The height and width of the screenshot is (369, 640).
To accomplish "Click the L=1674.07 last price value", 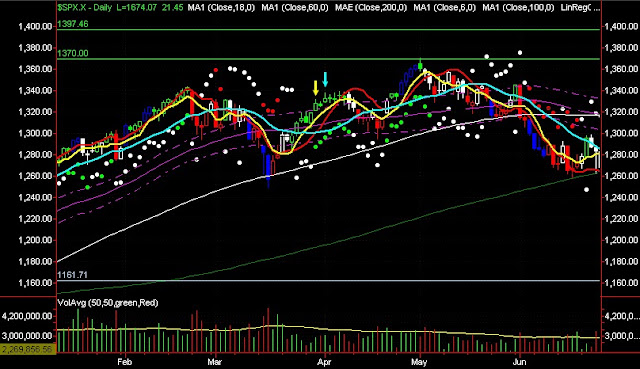I will click(136, 7).
